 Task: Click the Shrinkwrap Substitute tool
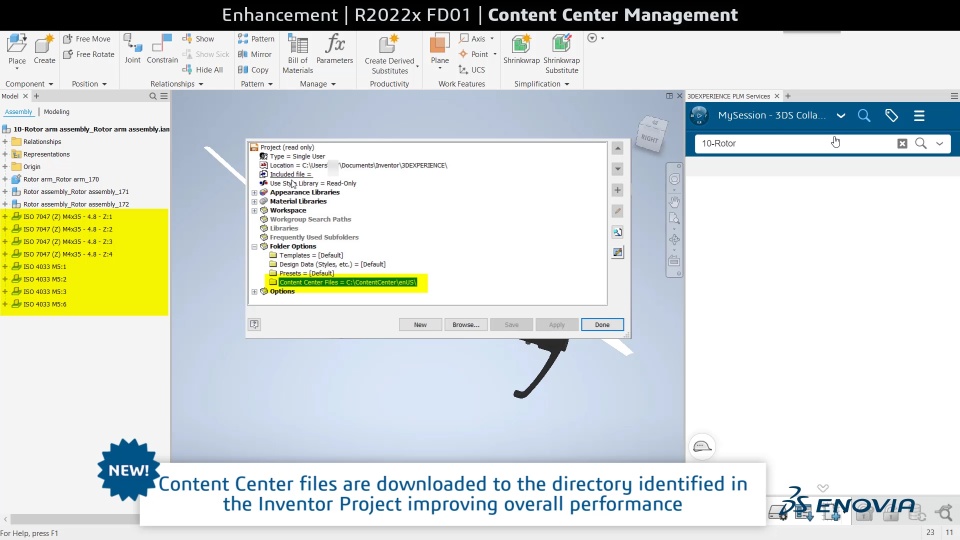tap(561, 54)
